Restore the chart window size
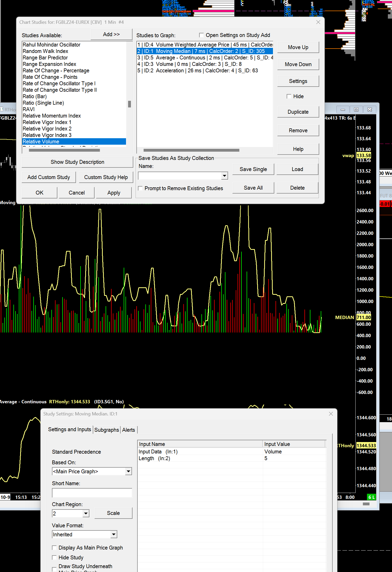 356,110
